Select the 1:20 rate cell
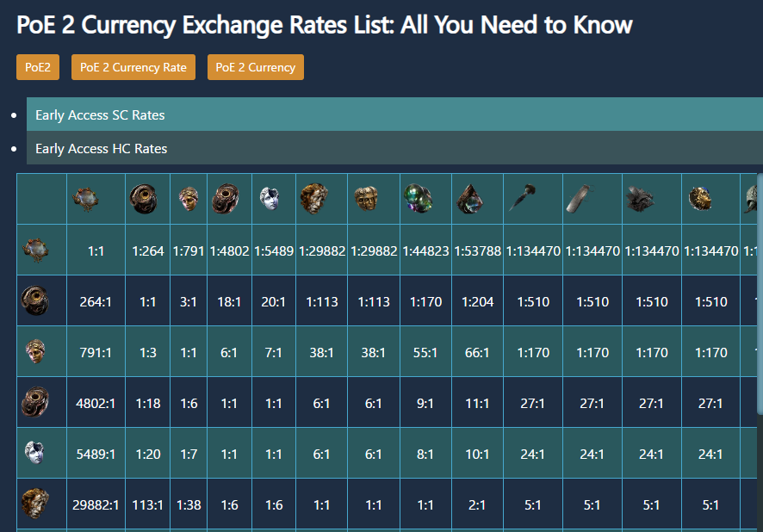This screenshot has width=763, height=532. pyautogui.click(x=148, y=454)
